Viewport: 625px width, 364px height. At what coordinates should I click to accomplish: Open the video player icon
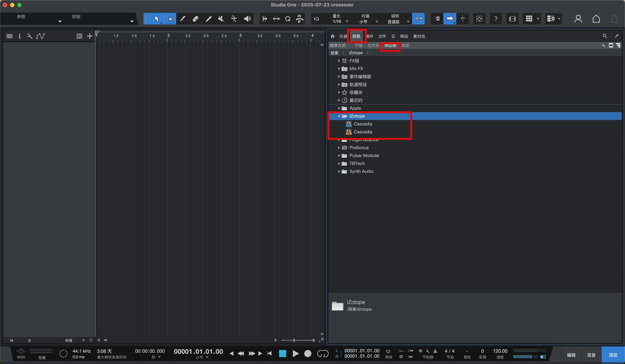512,19
